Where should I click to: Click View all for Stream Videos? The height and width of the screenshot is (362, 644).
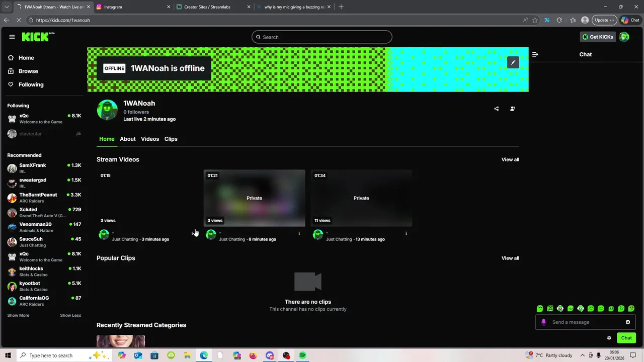click(510, 159)
